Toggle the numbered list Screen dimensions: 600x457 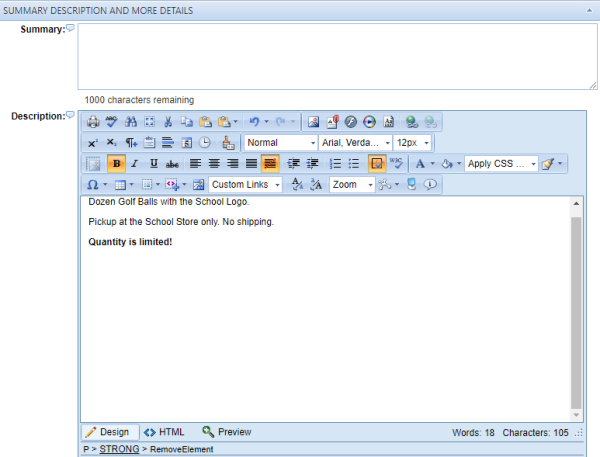[335, 164]
